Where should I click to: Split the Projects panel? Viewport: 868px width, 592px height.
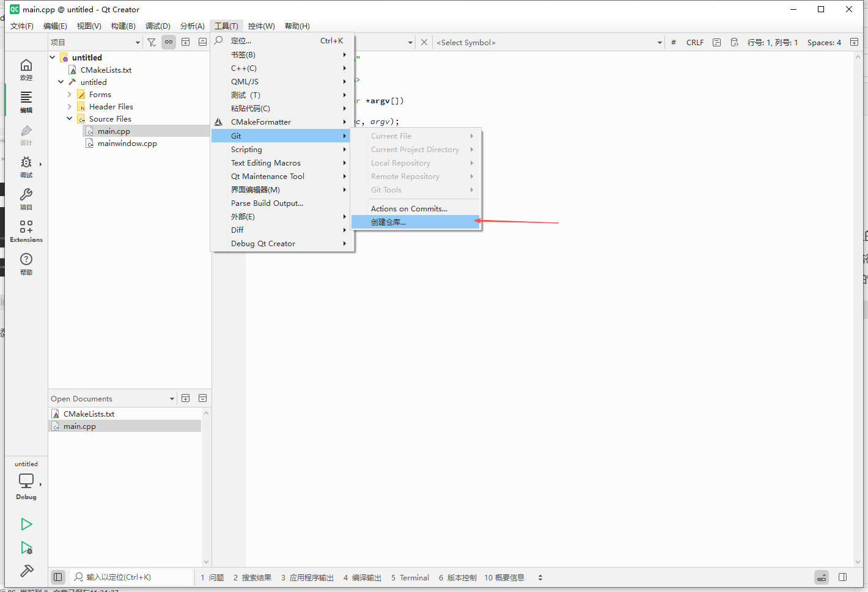point(185,42)
